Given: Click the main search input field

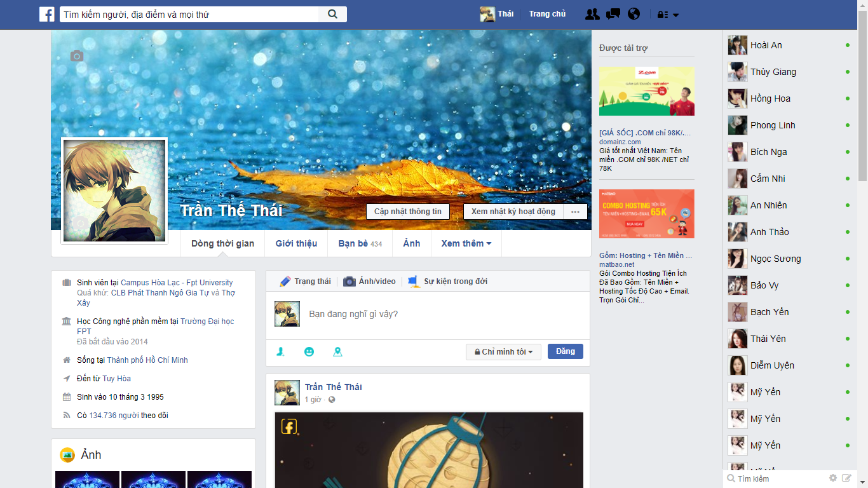Looking at the screenshot, I should [189, 14].
